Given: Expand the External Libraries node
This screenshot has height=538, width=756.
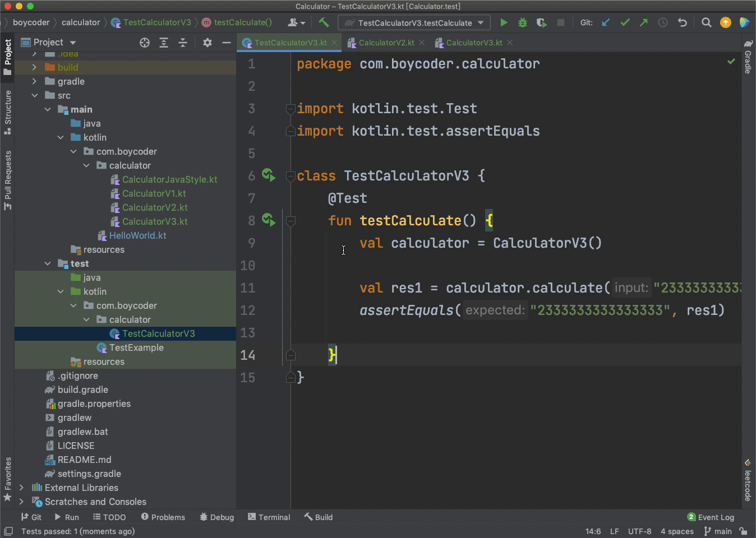Looking at the screenshot, I should tap(21, 488).
